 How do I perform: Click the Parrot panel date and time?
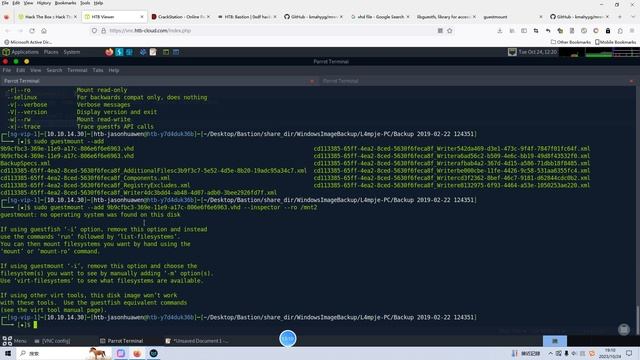(x=538, y=52)
